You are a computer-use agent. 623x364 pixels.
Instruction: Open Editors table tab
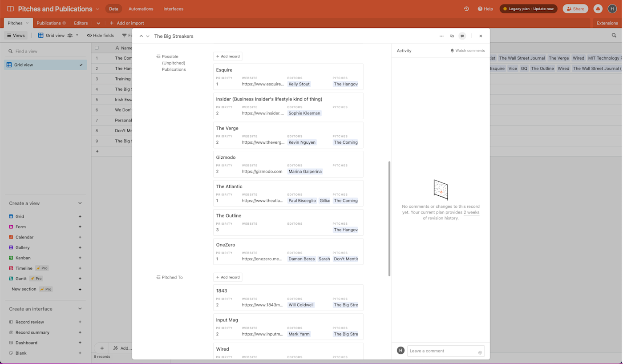coord(81,23)
